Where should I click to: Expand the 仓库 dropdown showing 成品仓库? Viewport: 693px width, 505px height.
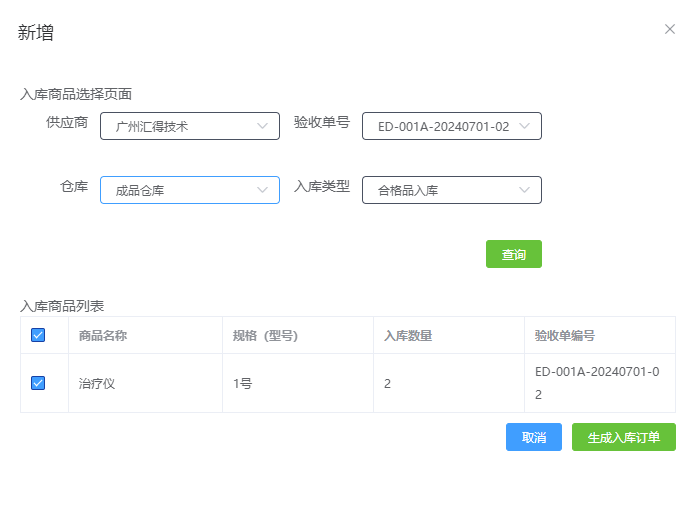click(189, 190)
